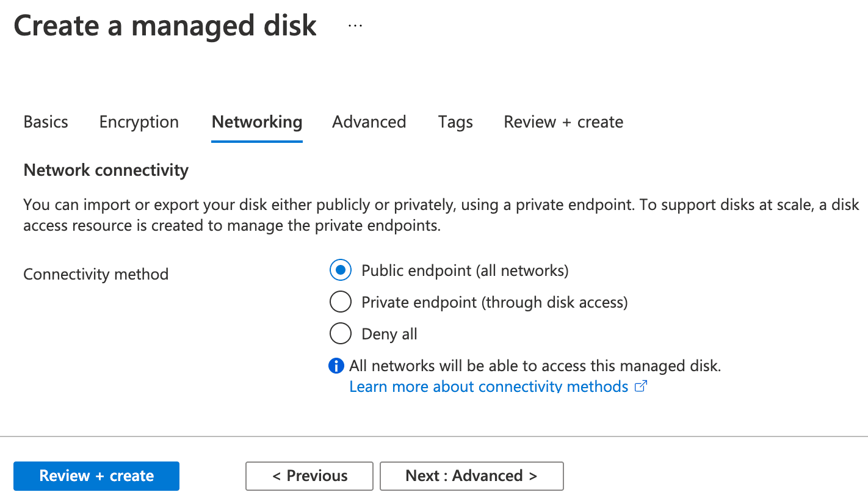Go to the Advanced tab
The height and width of the screenshot is (503, 868).
click(x=369, y=121)
